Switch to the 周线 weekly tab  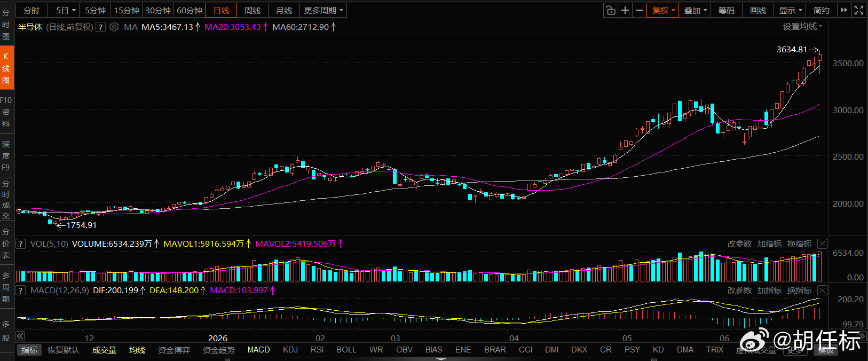(252, 10)
